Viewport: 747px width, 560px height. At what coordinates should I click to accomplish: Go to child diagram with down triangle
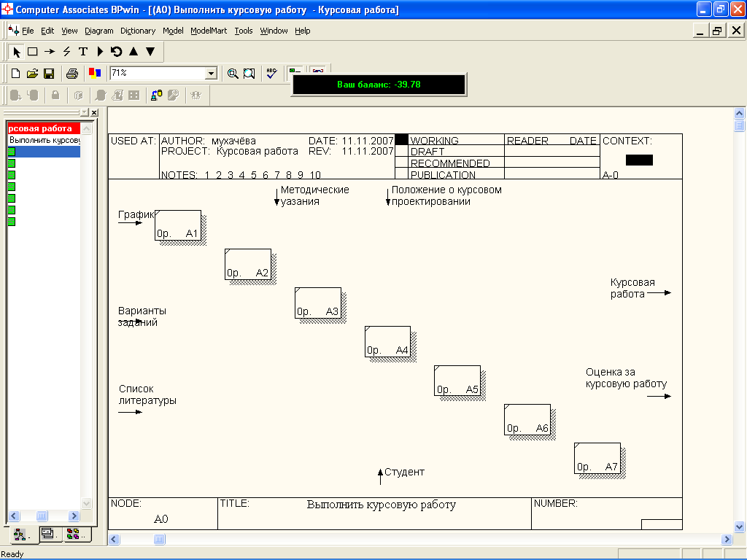(150, 52)
